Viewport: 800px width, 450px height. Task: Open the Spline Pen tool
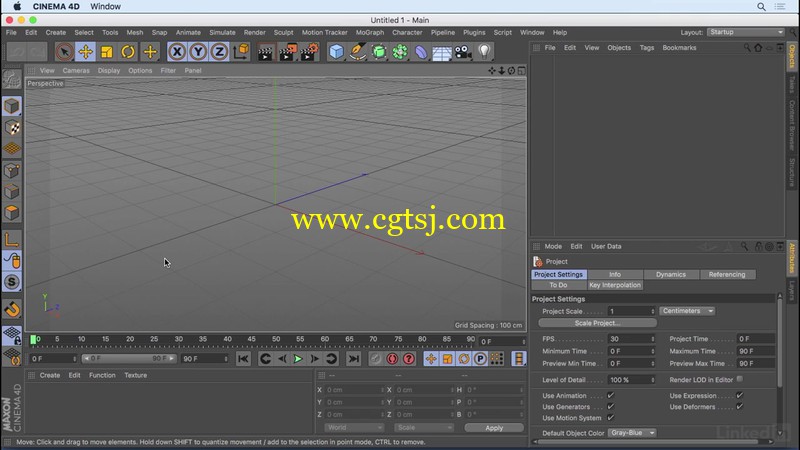pyautogui.click(x=358, y=52)
